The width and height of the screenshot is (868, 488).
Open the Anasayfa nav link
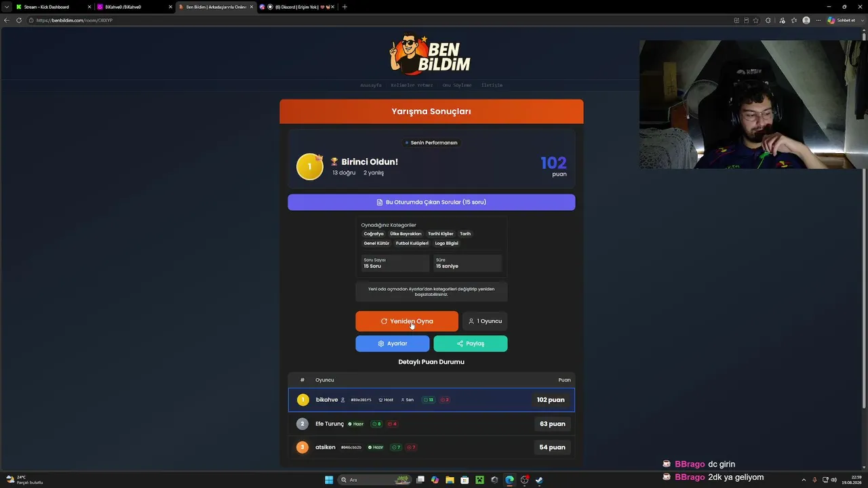[371, 85]
